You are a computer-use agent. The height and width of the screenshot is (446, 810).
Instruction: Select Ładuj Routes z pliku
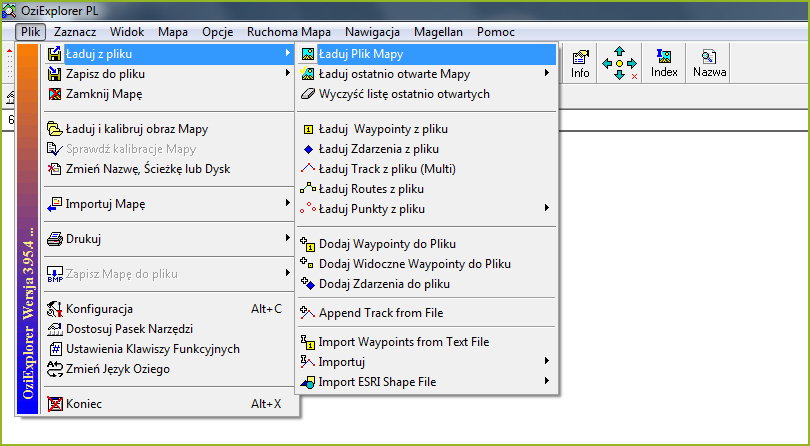(426, 189)
